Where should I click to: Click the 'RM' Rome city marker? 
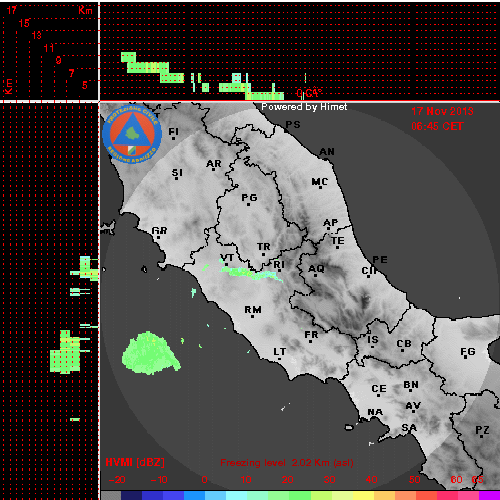click(x=253, y=311)
